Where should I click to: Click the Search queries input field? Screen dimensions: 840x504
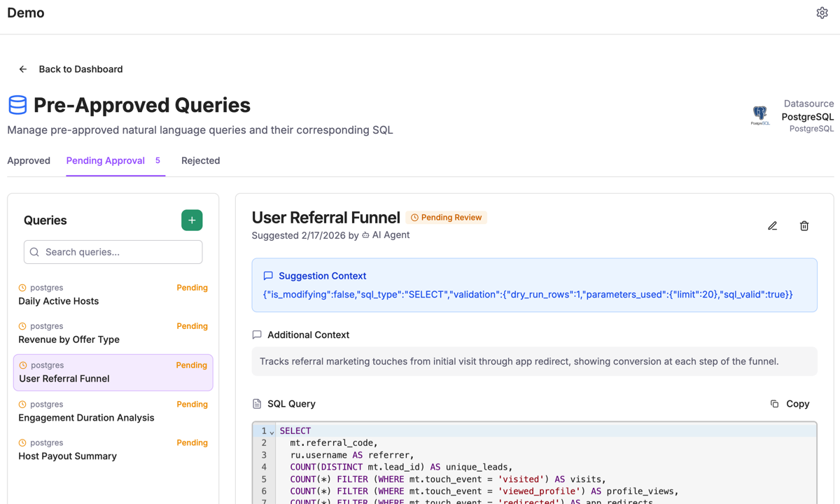113,251
